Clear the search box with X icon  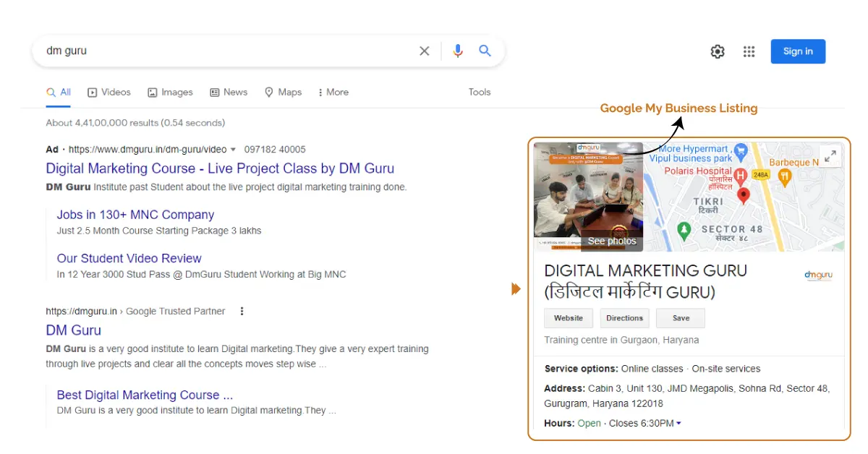coord(425,51)
